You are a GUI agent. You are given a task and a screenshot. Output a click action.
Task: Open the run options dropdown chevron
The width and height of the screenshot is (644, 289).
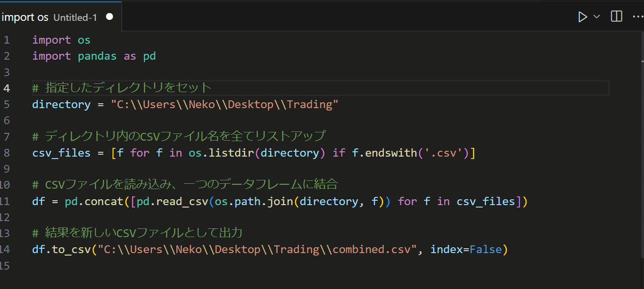(597, 17)
